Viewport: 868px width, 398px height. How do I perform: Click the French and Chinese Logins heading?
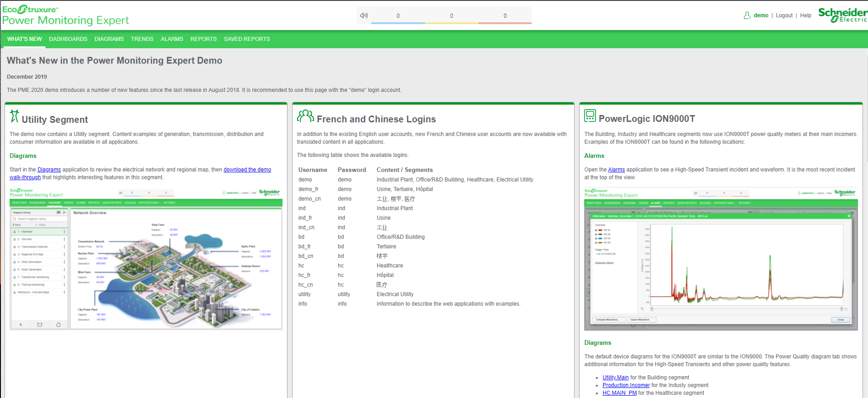[x=376, y=119]
